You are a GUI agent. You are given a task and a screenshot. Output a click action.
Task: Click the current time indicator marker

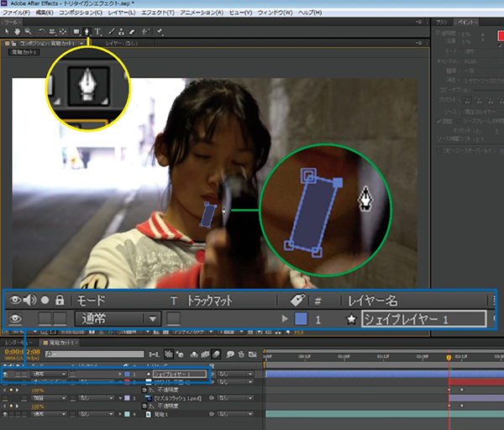tap(449, 358)
